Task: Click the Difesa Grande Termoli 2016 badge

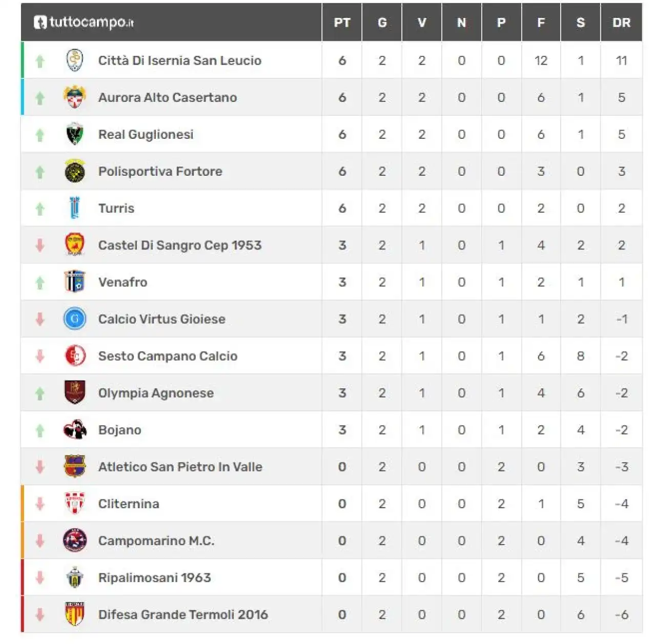Action: (x=75, y=614)
